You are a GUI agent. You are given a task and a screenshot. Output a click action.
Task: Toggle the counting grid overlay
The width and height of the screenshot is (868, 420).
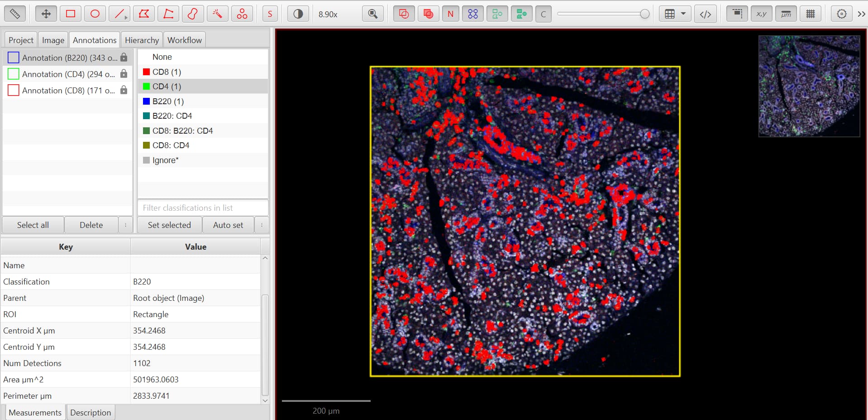pos(810,13)
